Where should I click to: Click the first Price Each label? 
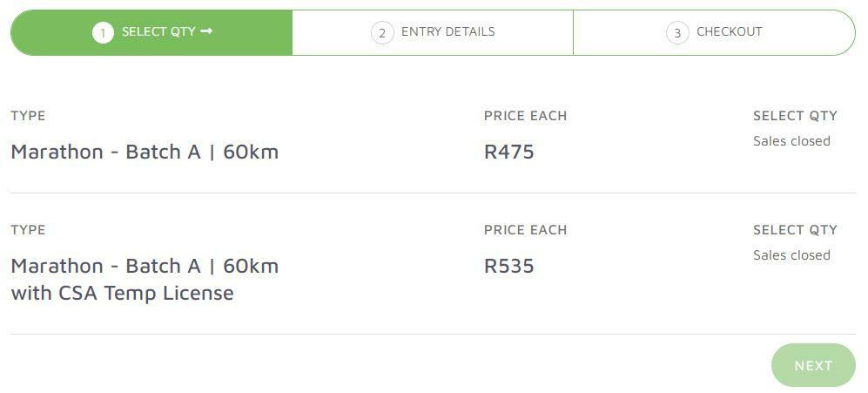coord(525,116)
